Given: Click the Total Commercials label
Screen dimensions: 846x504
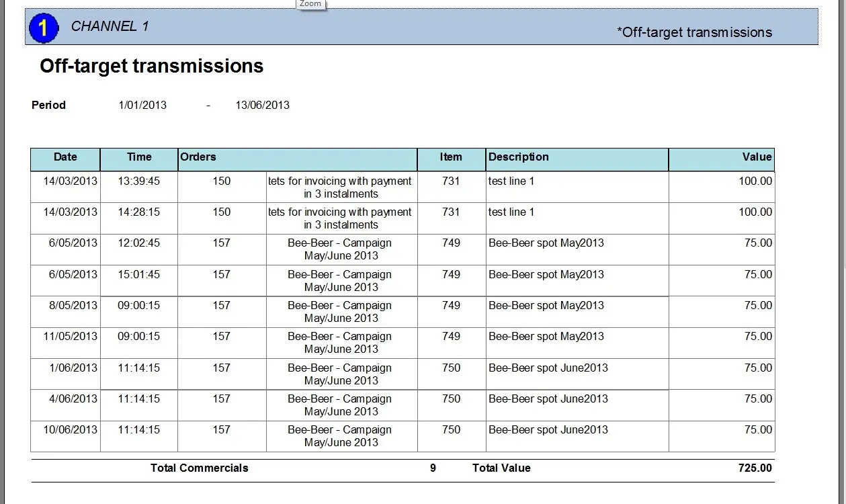Looking at the screenshot, I should (200, 468).
